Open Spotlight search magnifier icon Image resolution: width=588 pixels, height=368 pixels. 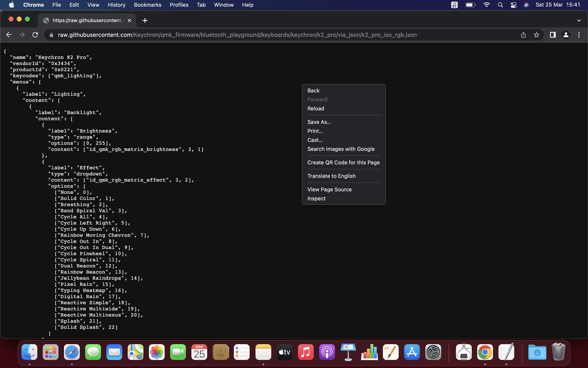click(500, 5)
